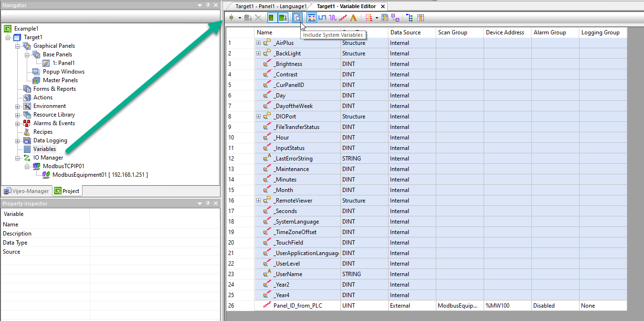Collapse the Target1 tree node
This screenshot has width=644, height=321.
(8, 37)
